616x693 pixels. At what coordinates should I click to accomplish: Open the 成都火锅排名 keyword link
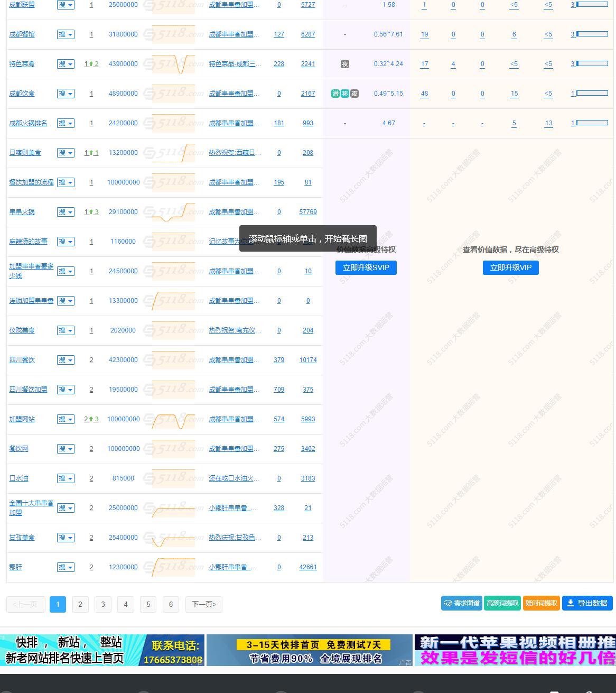point(28,123)
